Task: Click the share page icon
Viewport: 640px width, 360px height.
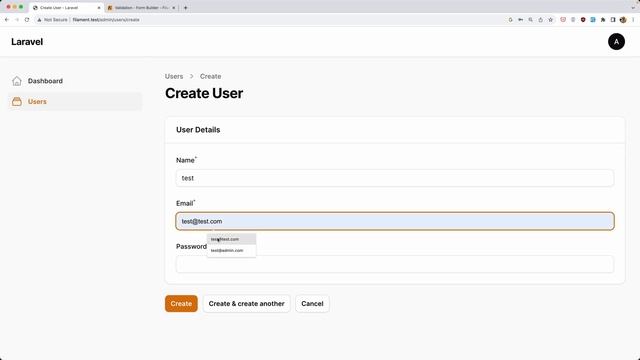Action: 540,20
